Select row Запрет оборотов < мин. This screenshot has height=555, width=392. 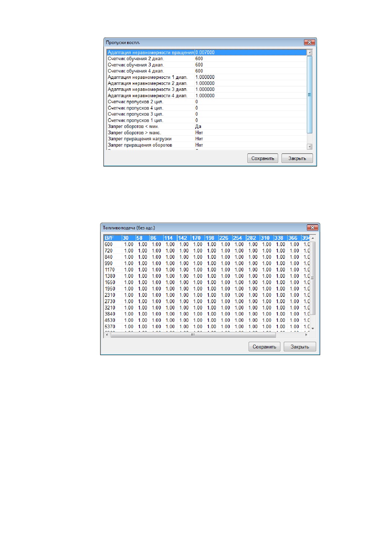click(207, 127)
